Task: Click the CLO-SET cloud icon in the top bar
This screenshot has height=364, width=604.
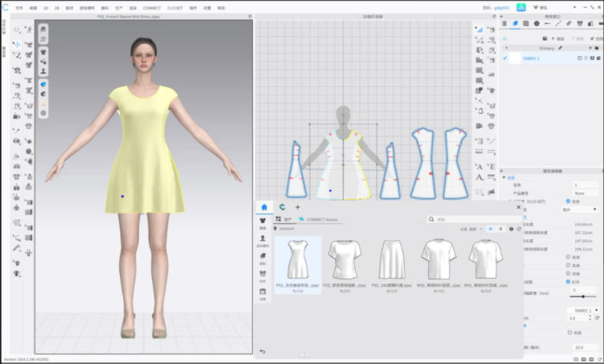Action: pos(520,7)
